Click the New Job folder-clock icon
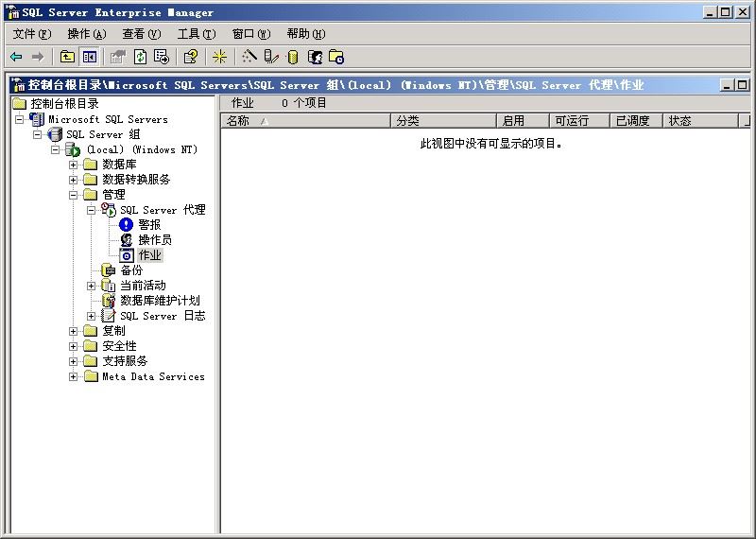 tap(336, 57)
